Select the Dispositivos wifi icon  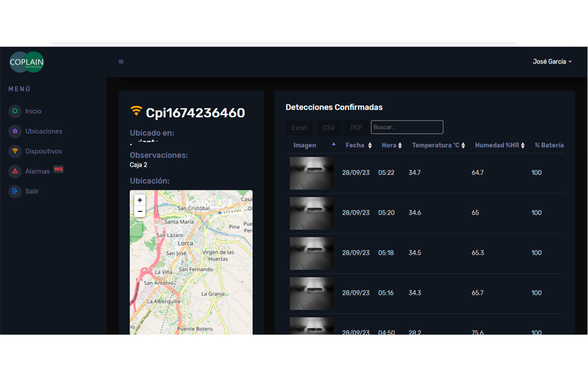point(15,151)
